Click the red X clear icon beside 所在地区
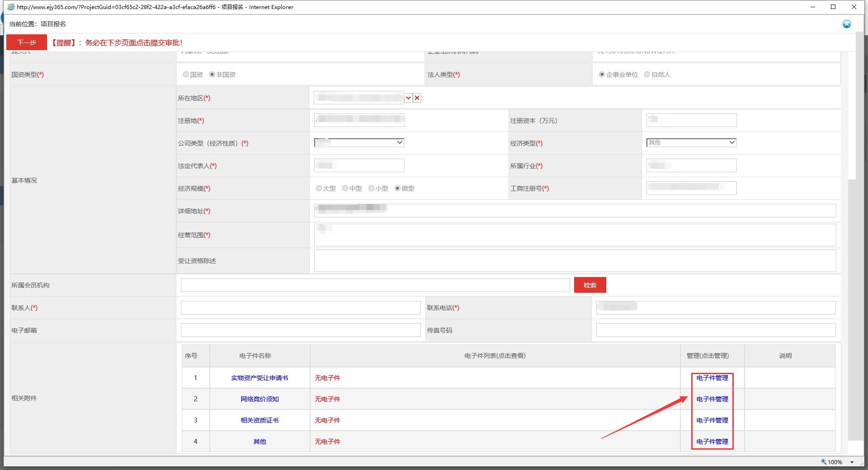This screenshot has height=470, width=868. pos(417,98)
